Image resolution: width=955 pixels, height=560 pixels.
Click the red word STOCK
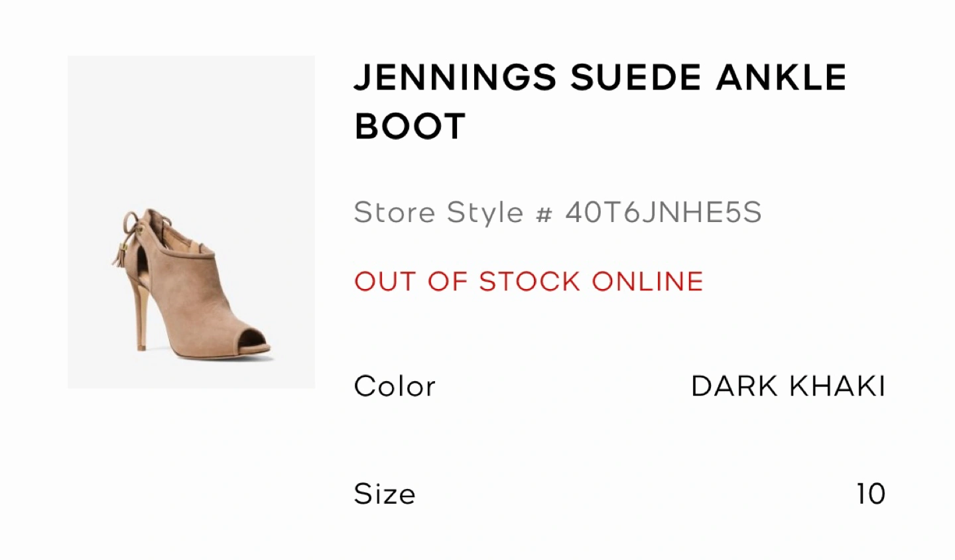point(529,282)
